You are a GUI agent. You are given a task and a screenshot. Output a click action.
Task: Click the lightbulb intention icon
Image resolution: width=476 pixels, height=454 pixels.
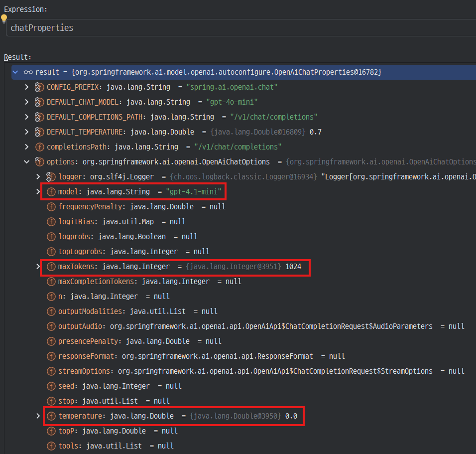click(x=3, y=19)
